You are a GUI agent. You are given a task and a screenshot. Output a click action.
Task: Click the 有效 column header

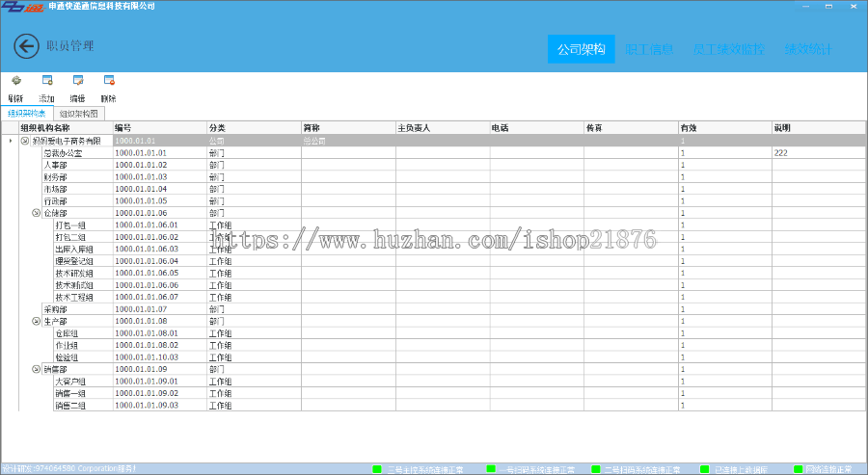[x=724, y=128]
